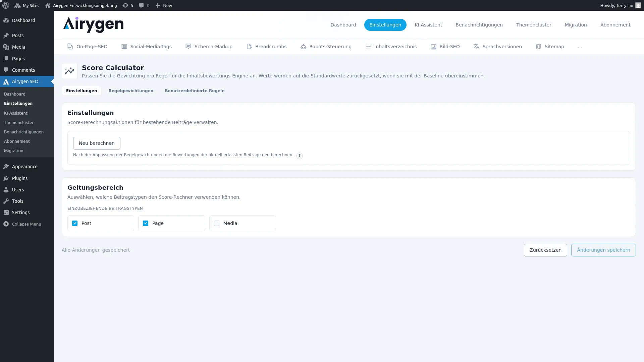Click Howdy, Terry Lin account text
Viewport: 644px width, 362px height.
[x=616, y=5]
